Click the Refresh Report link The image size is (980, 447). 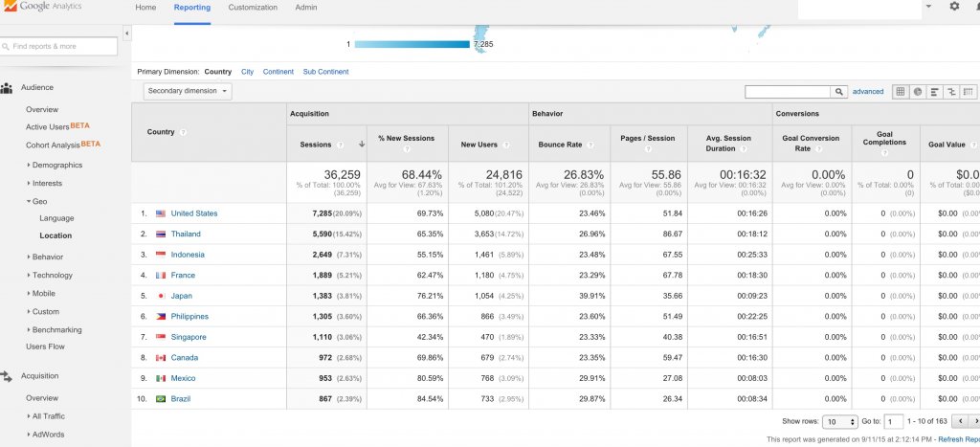(959, 440)
